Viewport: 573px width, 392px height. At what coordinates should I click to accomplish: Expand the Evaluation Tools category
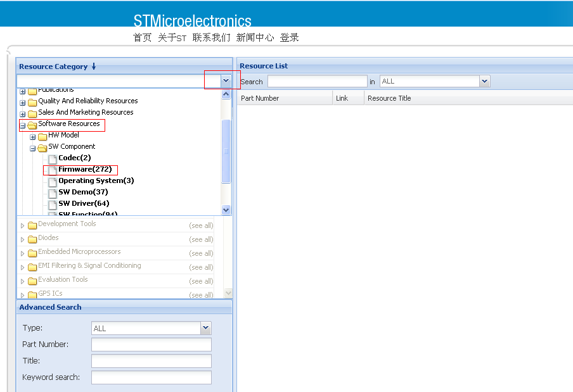(22, 281)
